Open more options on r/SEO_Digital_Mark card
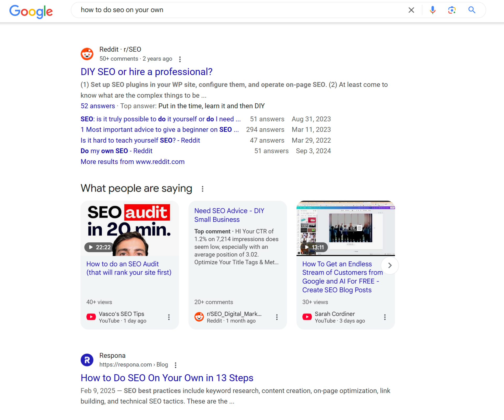The image size is (504, 420). tap(277, 317)
